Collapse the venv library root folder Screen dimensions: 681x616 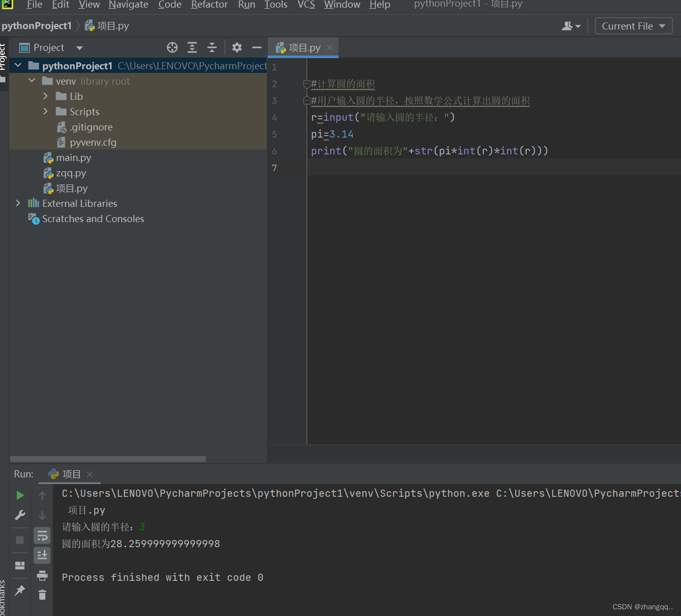pyautogui.click(x=32, y=81)
